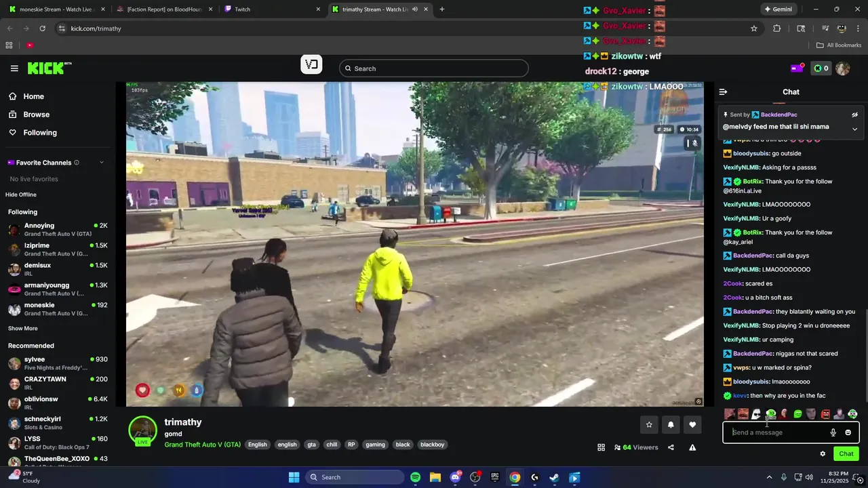Open the Logitech G HUB taskbar icon
868x488 pixels.
click(x=534, y=477)
